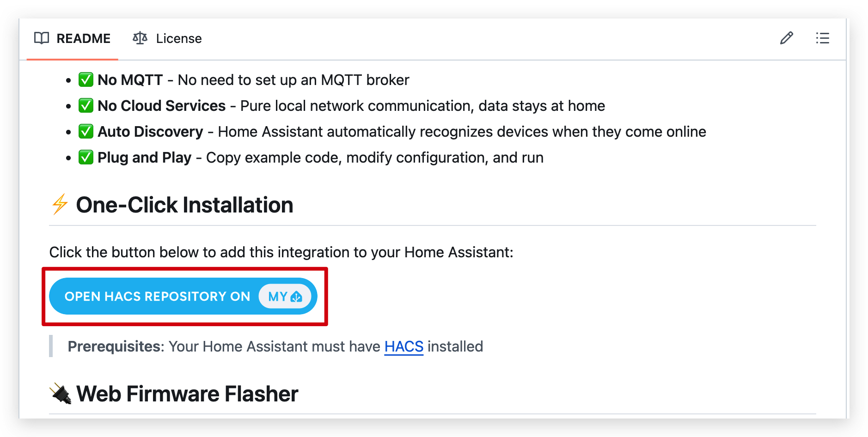This screenshot has height=437, width=868.
Task: Click the green checkmark beside Auto Discovery
Action: pyautogui.click(x=86, y=132)
